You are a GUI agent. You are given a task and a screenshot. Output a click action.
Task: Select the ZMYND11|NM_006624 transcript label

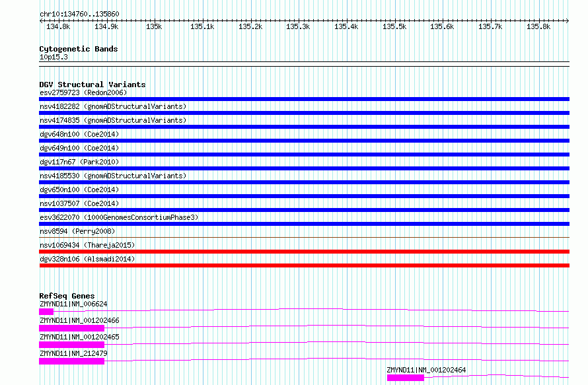[x=73, y=304]
